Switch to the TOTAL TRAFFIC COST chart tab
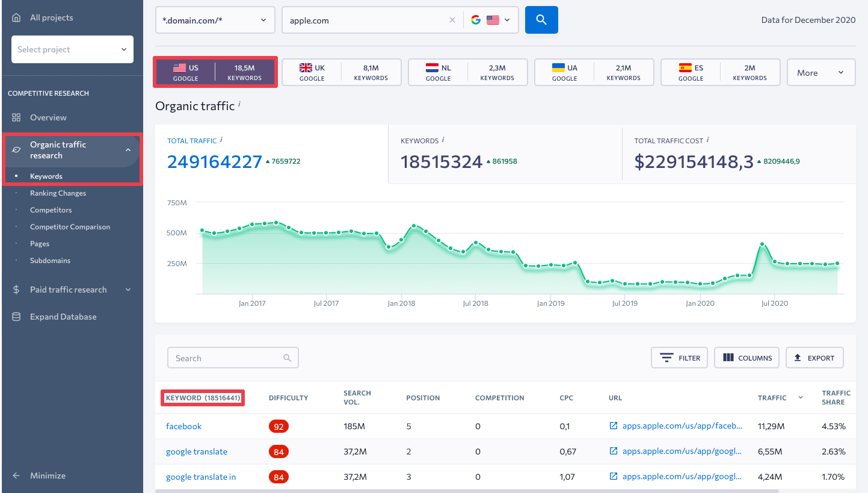 point(739,154)
